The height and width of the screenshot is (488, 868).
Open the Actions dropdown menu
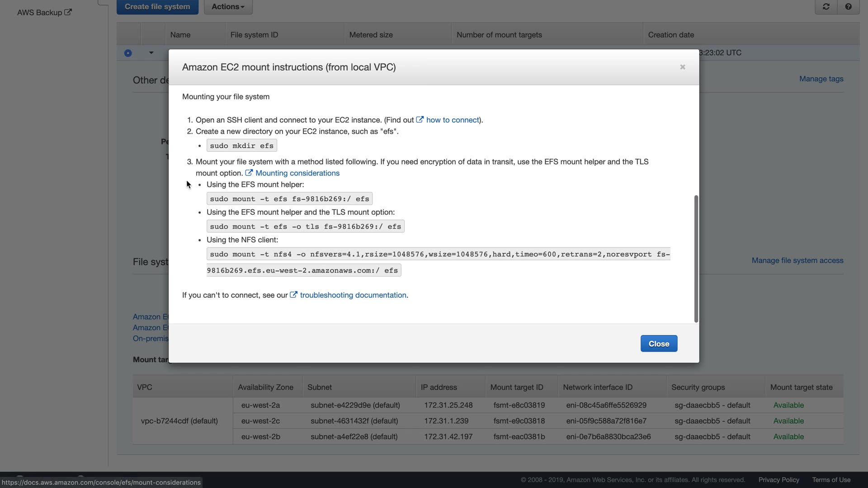(228, 7)
